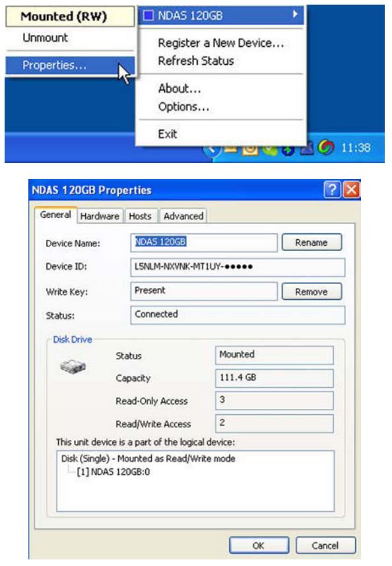Click the Read/Write Access value 2
Screen dimensions: 392x566
[275, 423]
